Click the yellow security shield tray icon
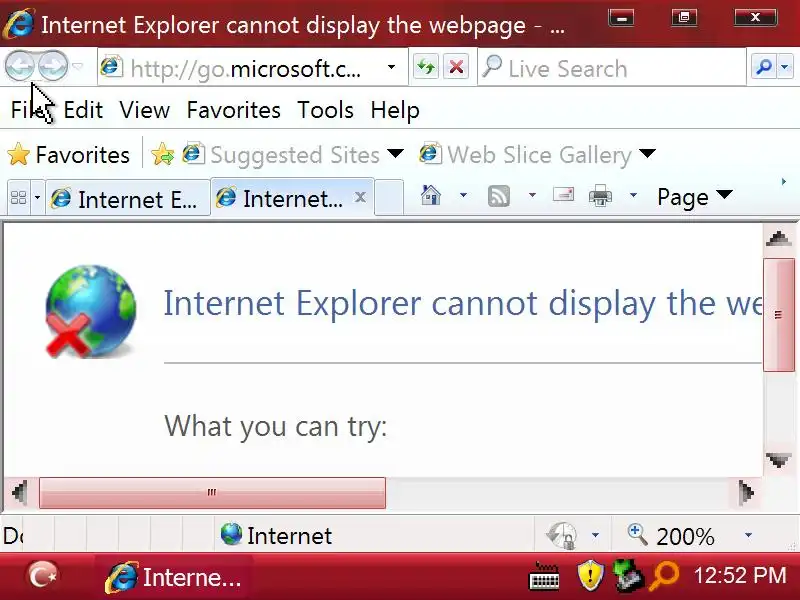The image size is (800, 600). (590, 575)
